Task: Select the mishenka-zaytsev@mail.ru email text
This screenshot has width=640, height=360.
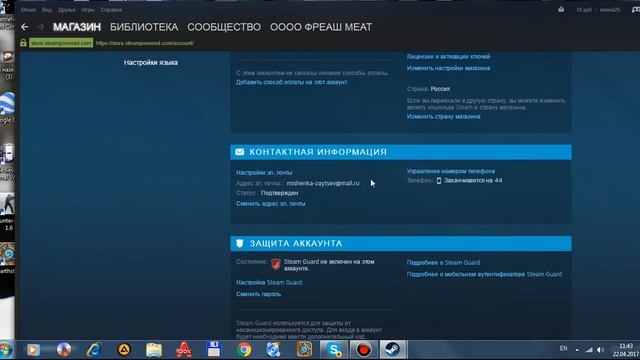Action: click(323, 183)
